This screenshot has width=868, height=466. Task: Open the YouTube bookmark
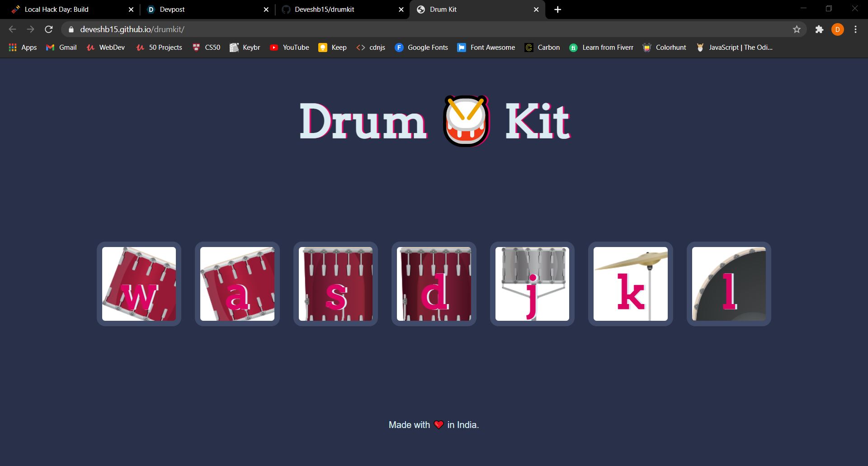[x=289, y=47]
